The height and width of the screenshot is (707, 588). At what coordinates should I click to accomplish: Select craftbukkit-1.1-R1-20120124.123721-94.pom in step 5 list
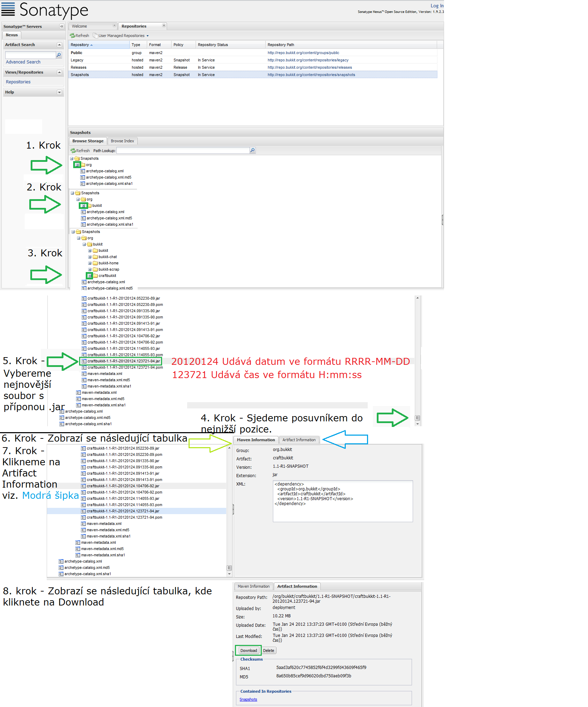pyautogui.click(x=122, y=367)
